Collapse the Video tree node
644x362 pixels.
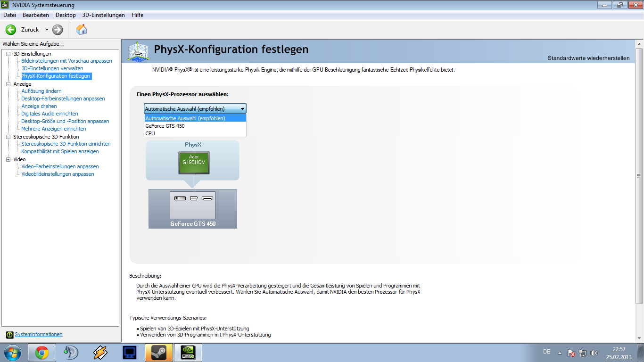click(8, 159)
